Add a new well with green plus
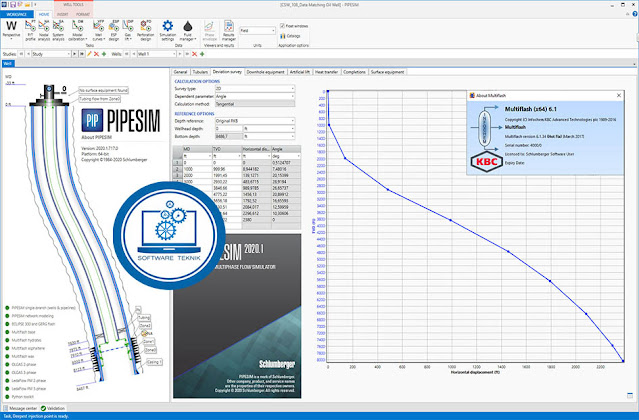 pyautogui.click(x=202, y=54)
